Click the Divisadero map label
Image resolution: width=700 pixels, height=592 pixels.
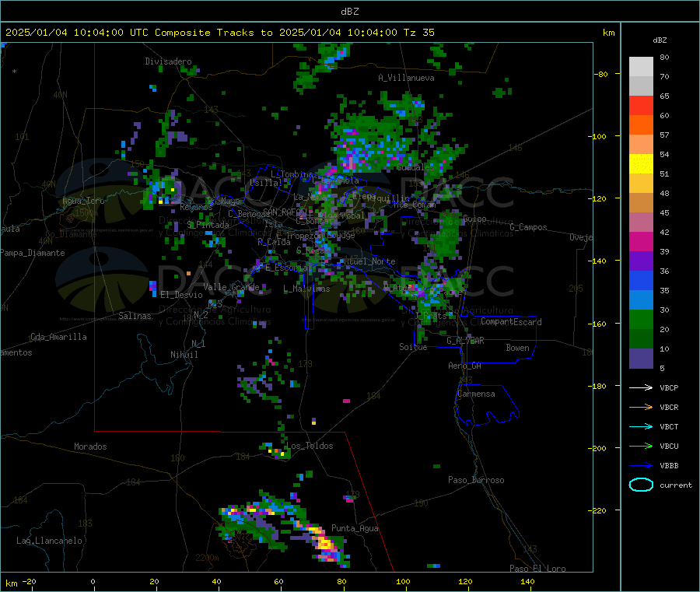(x=168, y=61)
